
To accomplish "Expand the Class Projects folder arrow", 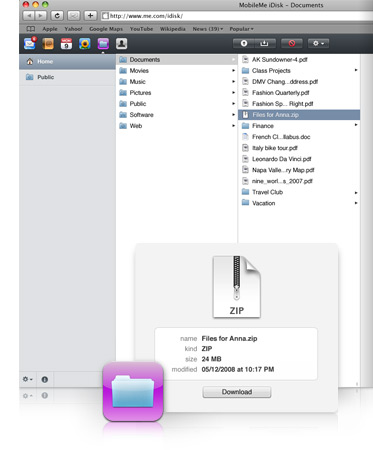I will click(x=356, y=70).
